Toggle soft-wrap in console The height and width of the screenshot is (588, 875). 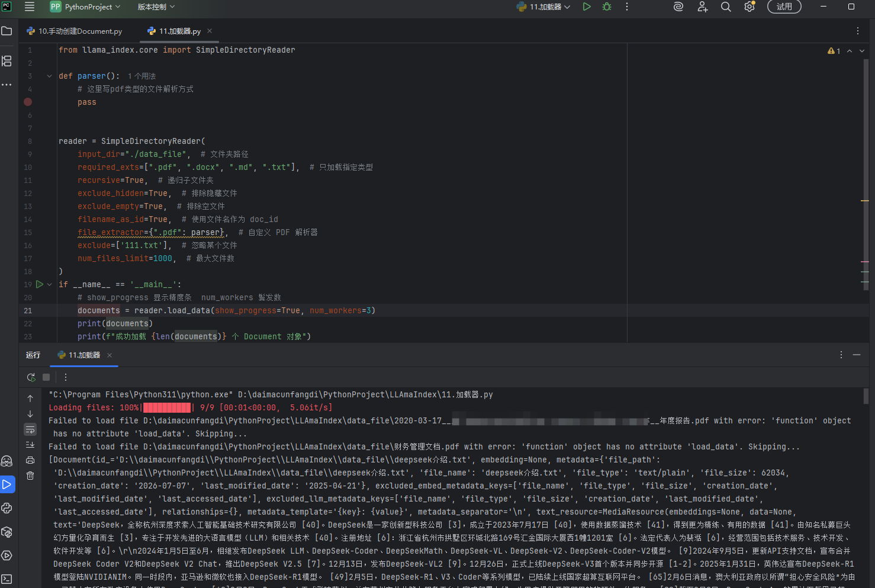[30, 429]
